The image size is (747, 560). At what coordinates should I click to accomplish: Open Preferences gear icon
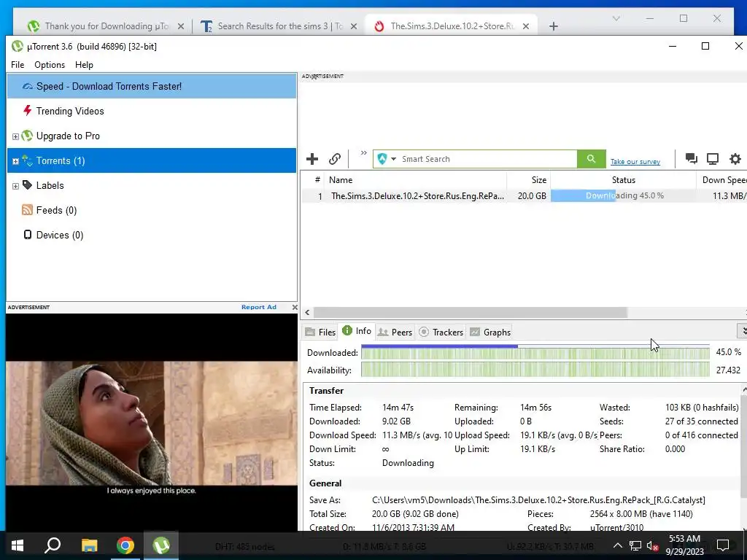735,158
